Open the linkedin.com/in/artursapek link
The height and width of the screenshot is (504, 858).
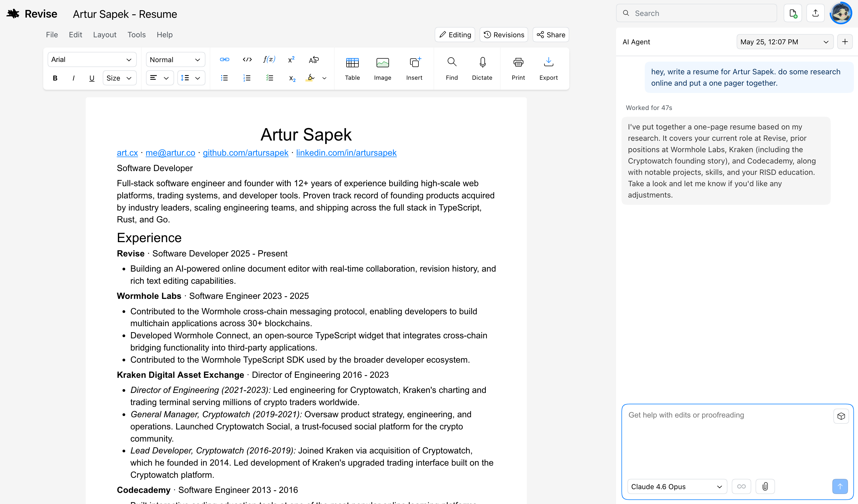(346, 153)
